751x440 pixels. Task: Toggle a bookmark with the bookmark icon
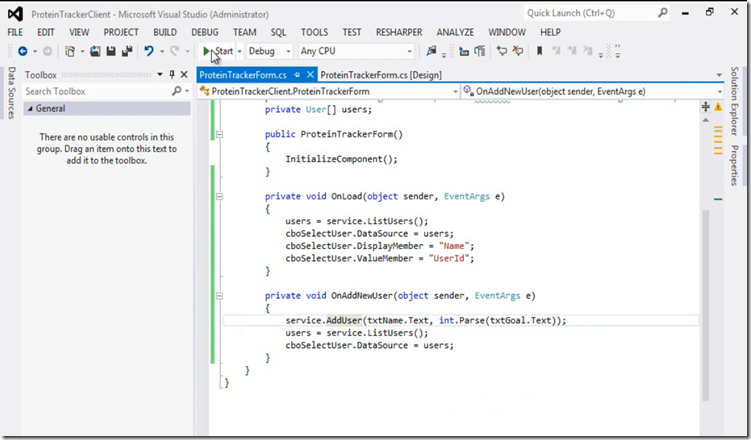coord(539,51)
